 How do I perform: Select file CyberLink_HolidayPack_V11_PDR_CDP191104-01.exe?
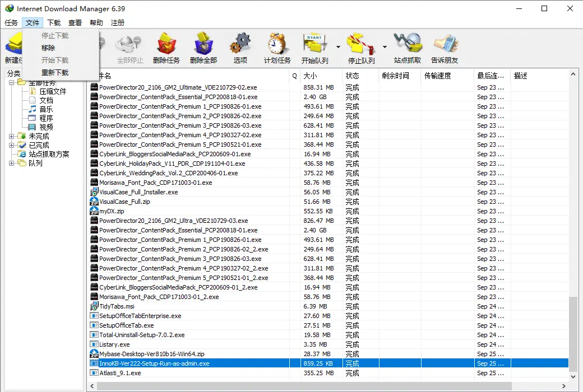[172, 164]
